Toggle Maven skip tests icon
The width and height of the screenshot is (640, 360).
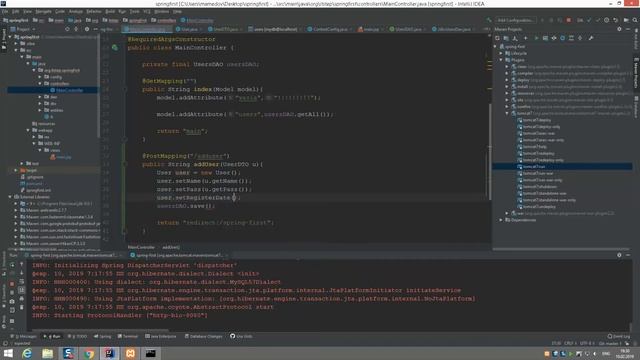click(x=562, y=38)
